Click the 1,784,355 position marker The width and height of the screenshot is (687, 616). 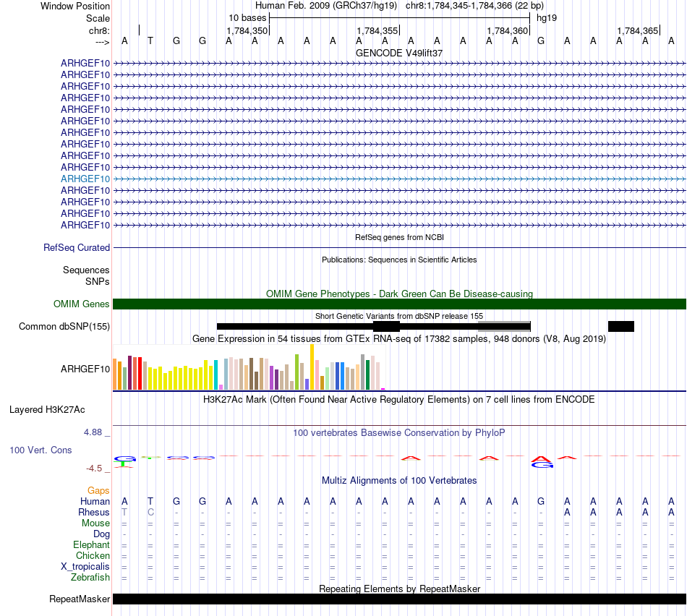coord(377,30)
